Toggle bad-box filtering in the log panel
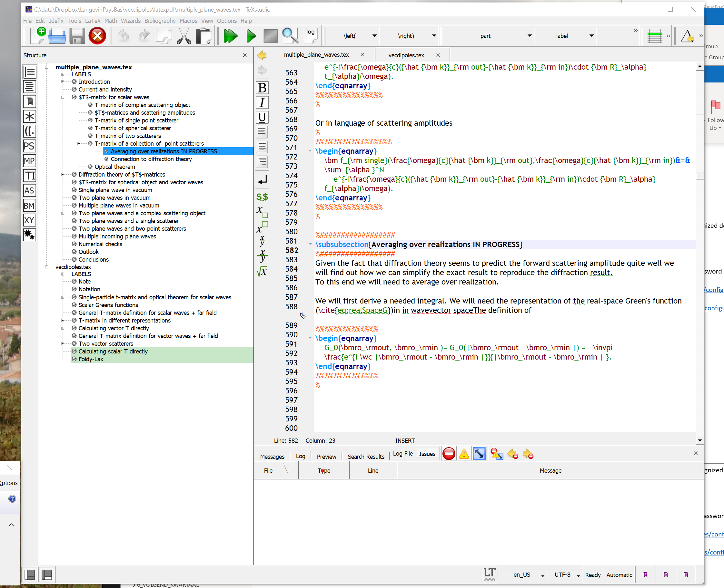Viewport: 724px width, 588px height. pos(479,454)
